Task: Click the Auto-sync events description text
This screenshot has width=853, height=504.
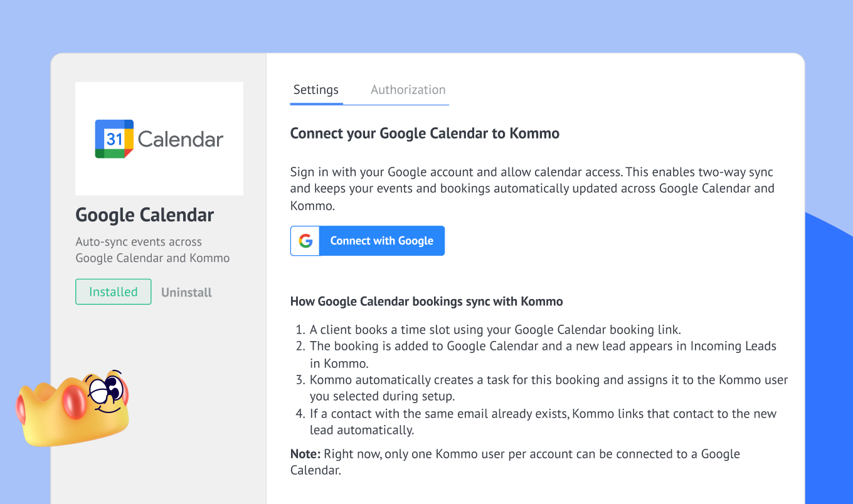Action: coord(152,249)
